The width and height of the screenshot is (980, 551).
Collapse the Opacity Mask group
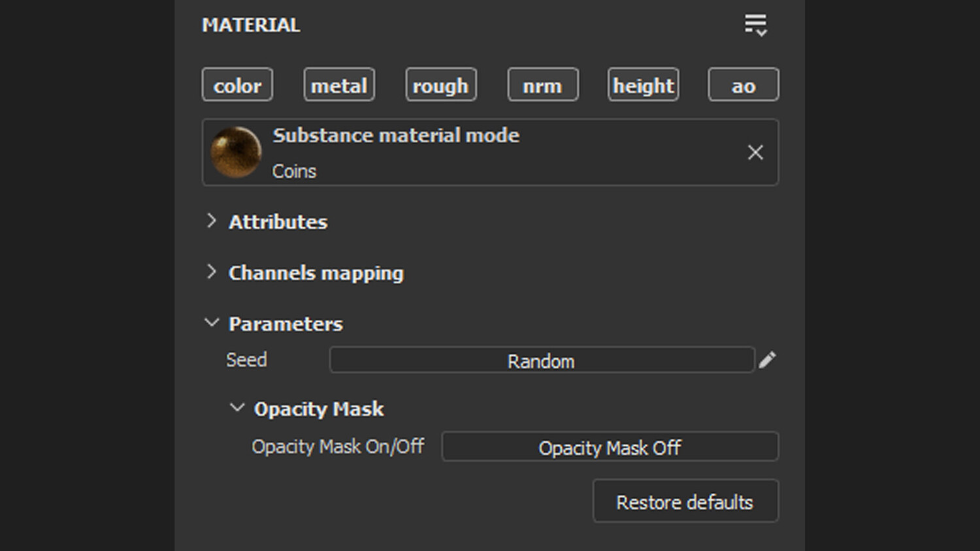pyautogui.click(x=237, y=408)
